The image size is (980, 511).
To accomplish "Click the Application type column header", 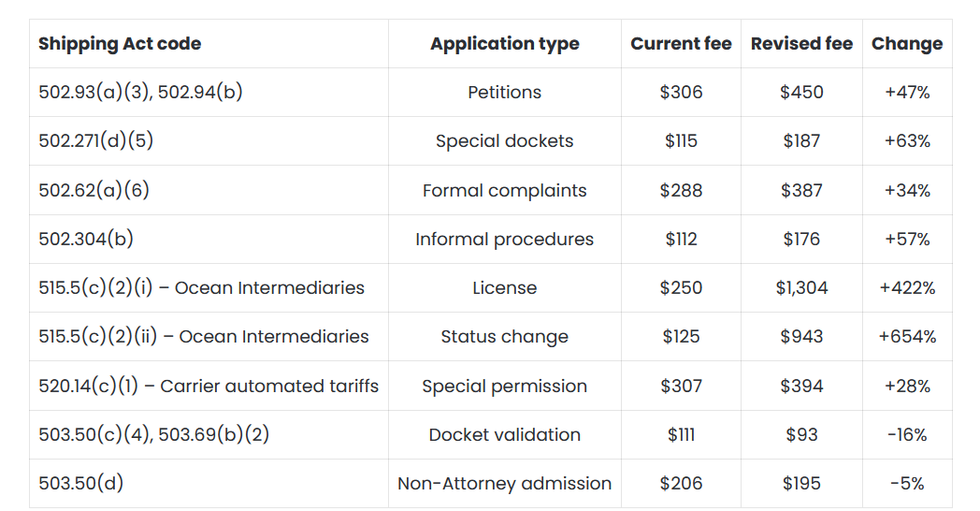I will (x=504, y=44).
